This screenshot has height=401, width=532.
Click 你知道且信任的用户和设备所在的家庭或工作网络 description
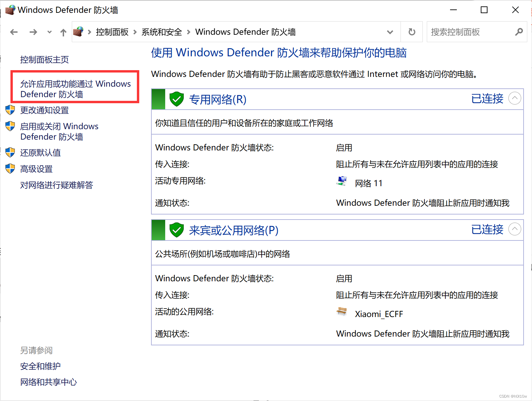(x=244, y=123)
